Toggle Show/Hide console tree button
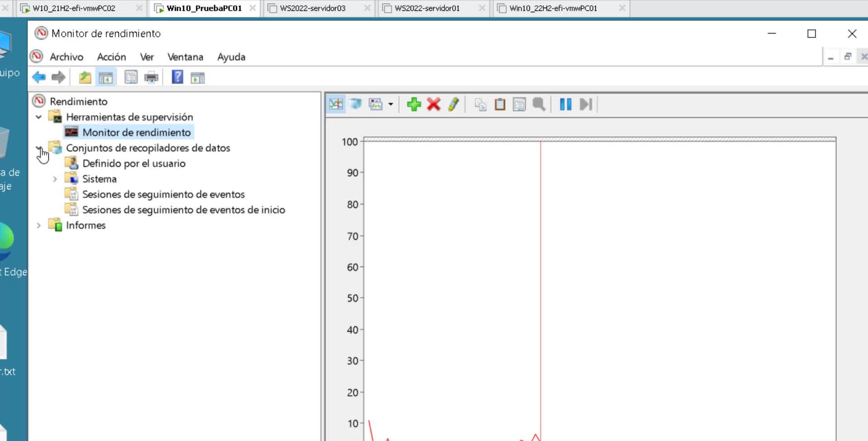Viewport: 868px width, 441px height. pyautogui.click(x=106, y=77)
